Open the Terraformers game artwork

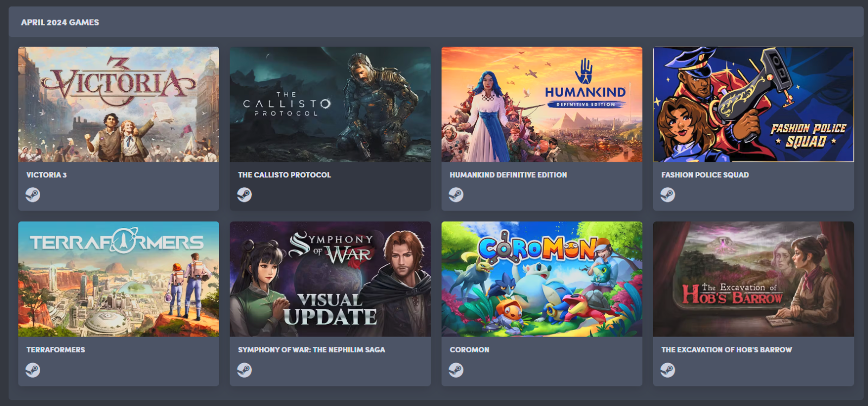pos(119,279)
